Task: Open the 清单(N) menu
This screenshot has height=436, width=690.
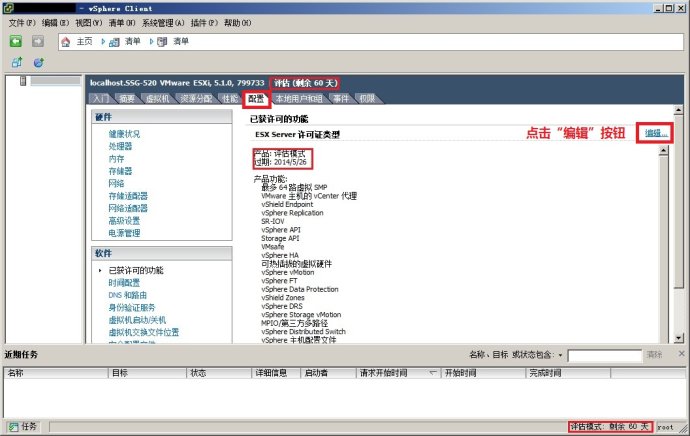Action: [x=122, y=23]
